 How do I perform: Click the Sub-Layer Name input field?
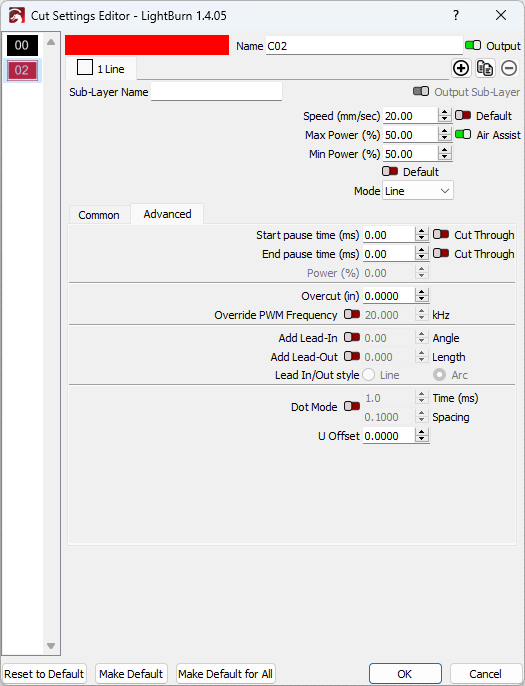tap(217, 92)
